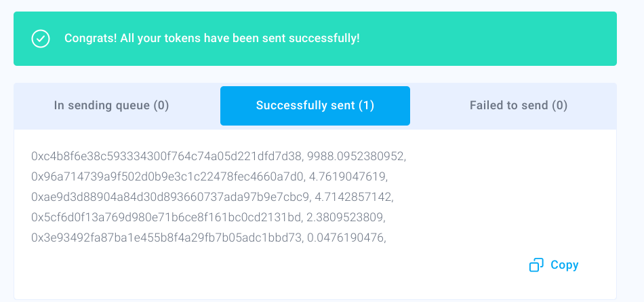The image size is (644, 302).
Task: Click the Copy clipboard icon
Action: tap(536, 265)
